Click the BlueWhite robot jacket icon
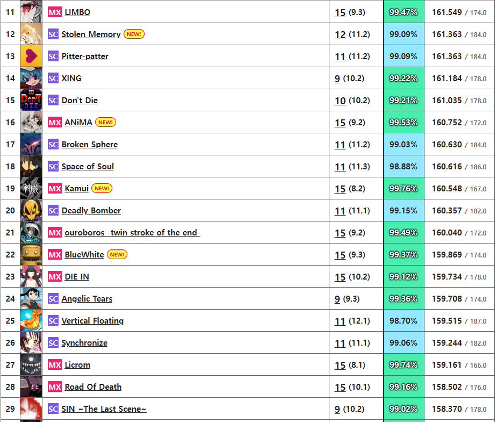 pos(31,254)
